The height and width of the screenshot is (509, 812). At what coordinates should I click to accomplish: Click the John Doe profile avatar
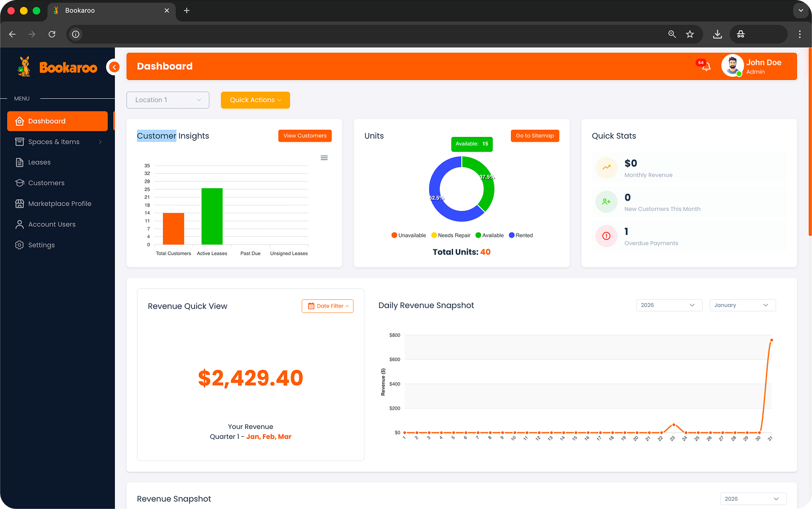(x=732, y=66)
